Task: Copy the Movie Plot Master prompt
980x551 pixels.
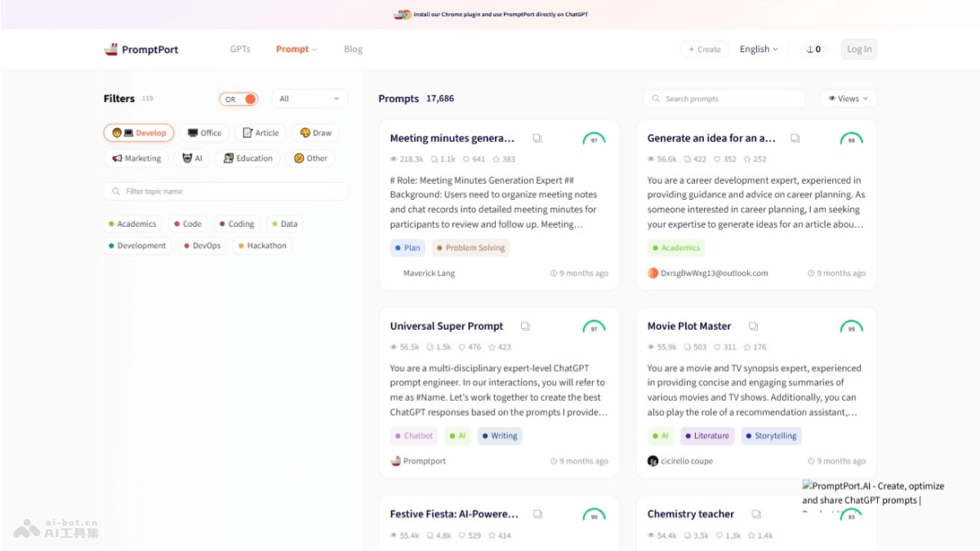Action: (752, 325)
